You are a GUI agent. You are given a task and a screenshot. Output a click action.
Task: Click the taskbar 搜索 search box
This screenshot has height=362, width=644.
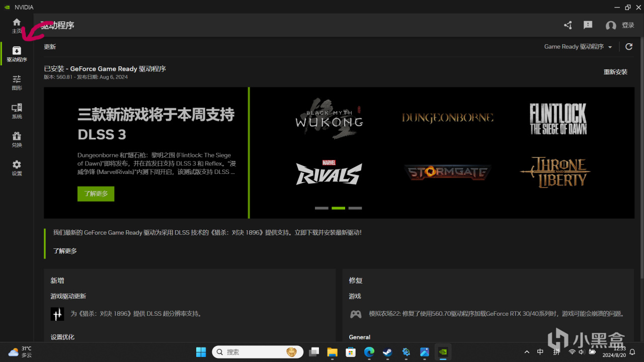258,352
